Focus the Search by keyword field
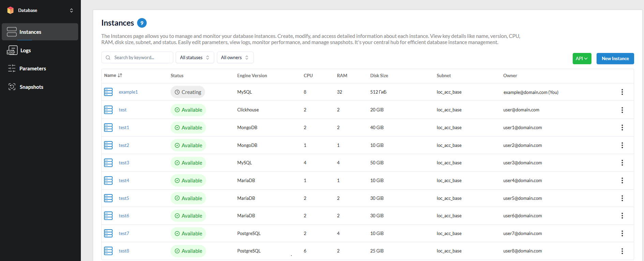644x261 pixels. 140,57
